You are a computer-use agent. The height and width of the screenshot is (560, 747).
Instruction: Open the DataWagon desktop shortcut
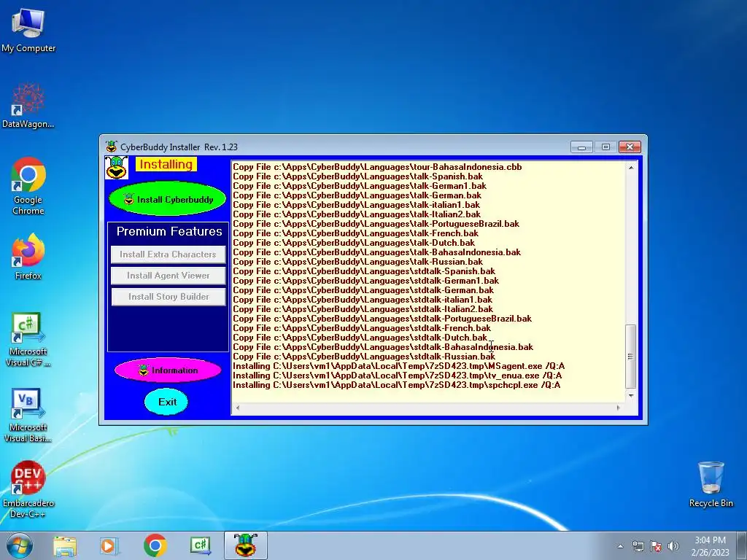pyautogui.click(x=28, y=105)
